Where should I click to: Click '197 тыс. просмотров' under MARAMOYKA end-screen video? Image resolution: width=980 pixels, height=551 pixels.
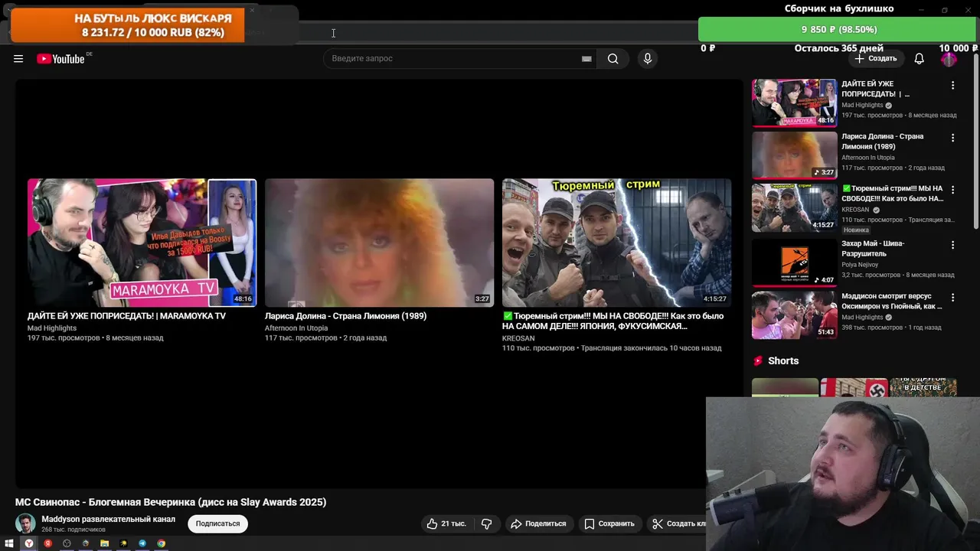click(x=64, y=338)
